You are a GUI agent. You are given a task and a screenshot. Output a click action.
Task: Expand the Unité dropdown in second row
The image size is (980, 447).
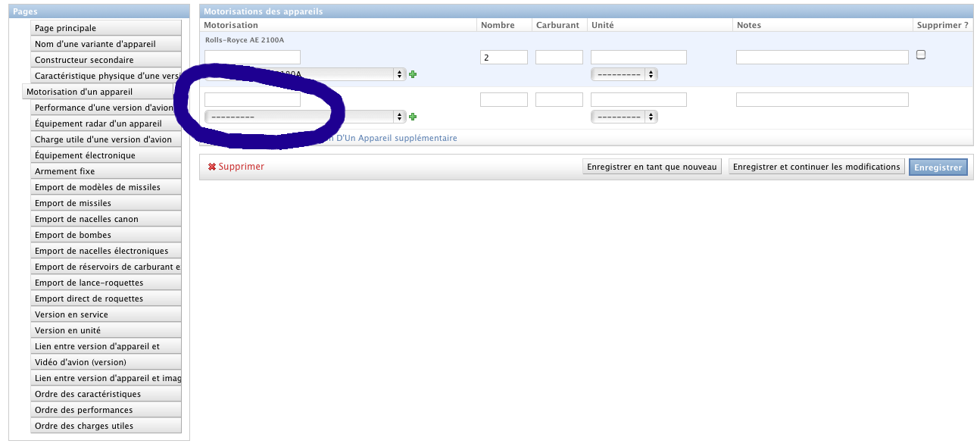[x=623, y=117]
